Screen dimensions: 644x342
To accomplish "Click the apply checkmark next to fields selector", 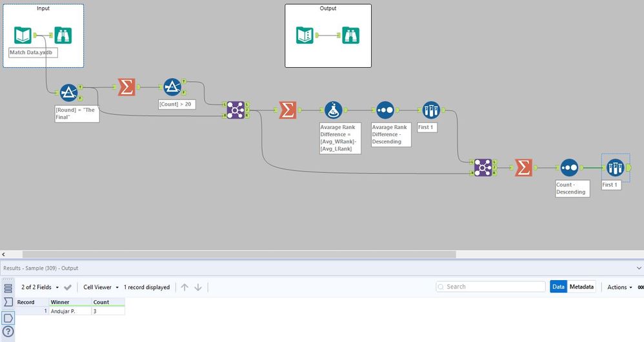I will tap(68, 287).
